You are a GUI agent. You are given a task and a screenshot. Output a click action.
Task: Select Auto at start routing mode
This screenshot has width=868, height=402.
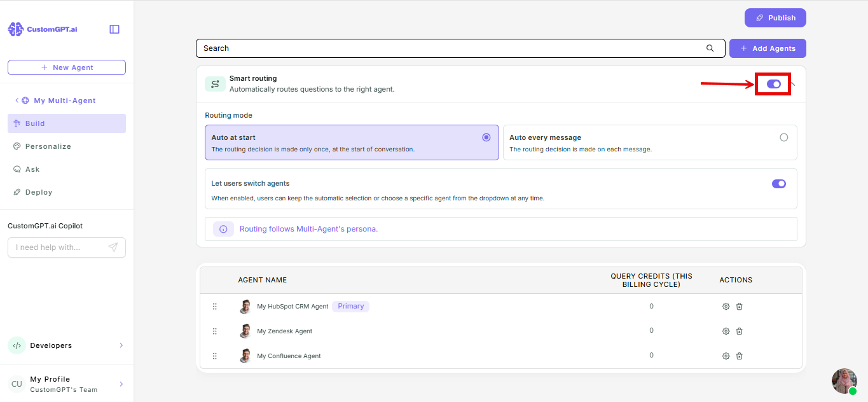[x=352, y=142]
